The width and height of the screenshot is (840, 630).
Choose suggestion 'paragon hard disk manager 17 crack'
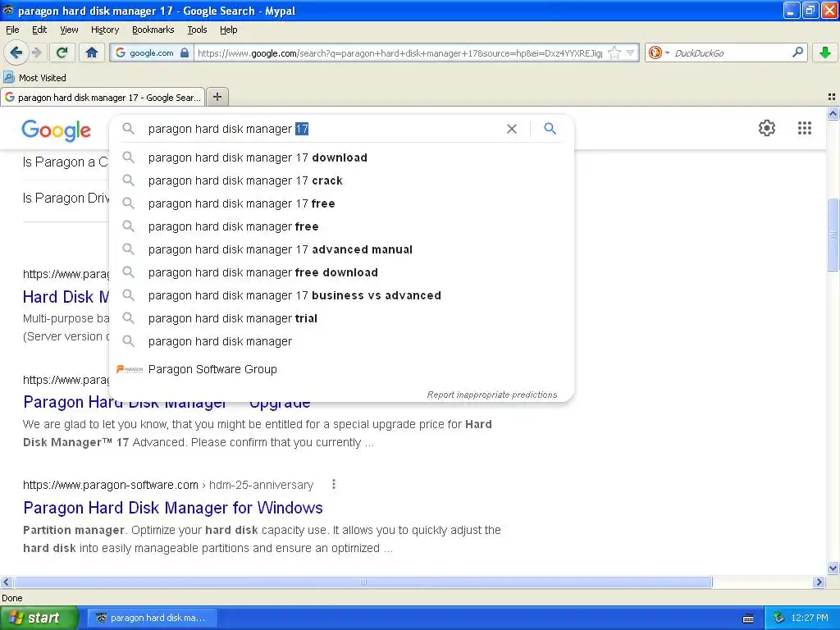341,180
